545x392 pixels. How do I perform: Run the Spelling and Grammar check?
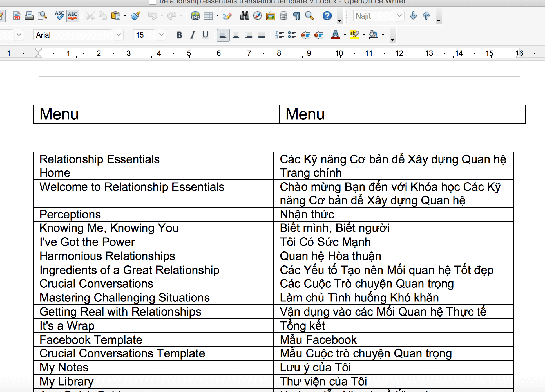59,16
